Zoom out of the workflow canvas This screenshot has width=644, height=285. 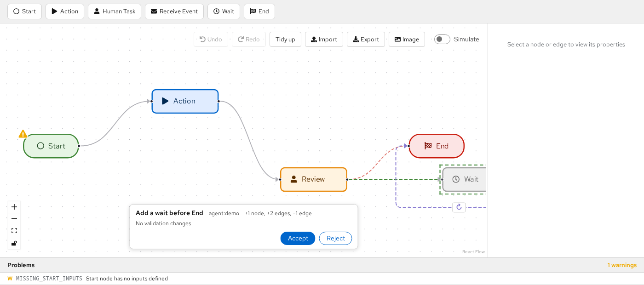(14, 219)
